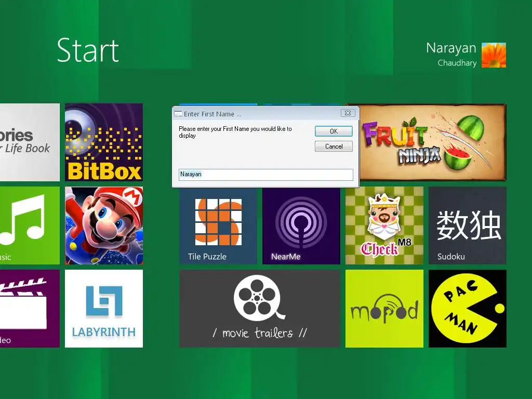Open the Music tile
This screenshot has width=532, height=399.
click(x=30, y=225)
